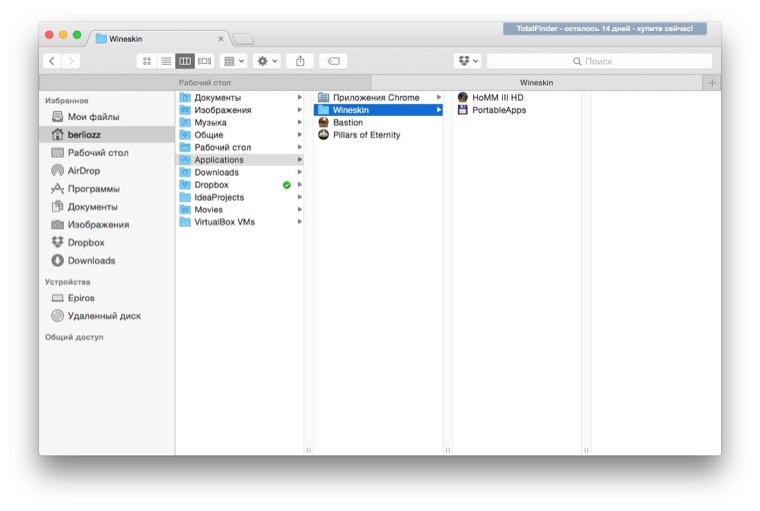Open Программы in sidebar
The image size is (760, 511).
[107, 189]
